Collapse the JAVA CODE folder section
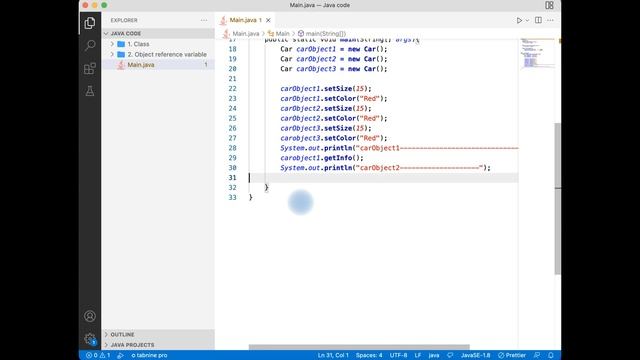The width and height of the screenshot is (640, 360). click(x=158, y=33)
